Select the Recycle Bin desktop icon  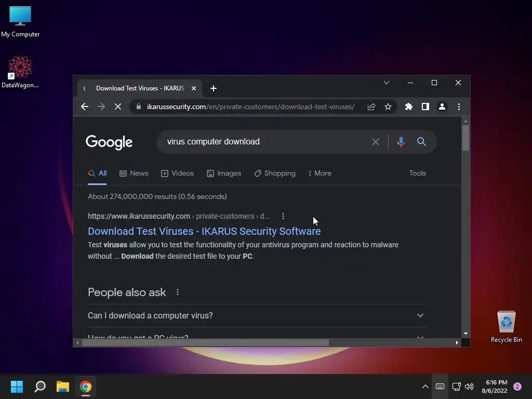click(x=506, y=327)
